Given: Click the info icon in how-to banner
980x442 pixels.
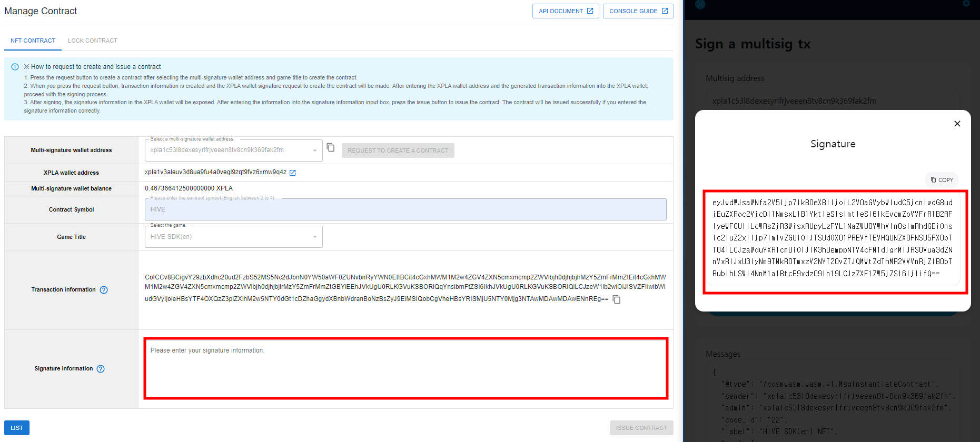Looking at the screenshot, I should pos(15,67).
